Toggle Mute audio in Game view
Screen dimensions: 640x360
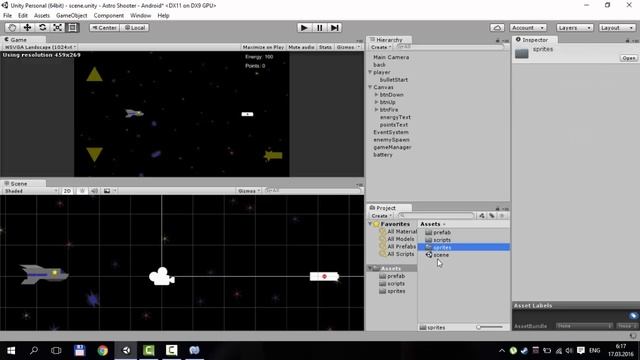(301, 47)
